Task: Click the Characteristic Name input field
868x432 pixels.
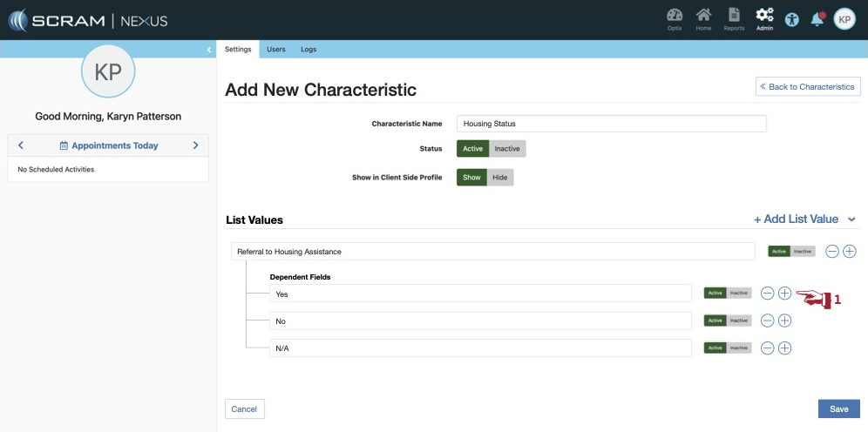Action: [611, 124]
